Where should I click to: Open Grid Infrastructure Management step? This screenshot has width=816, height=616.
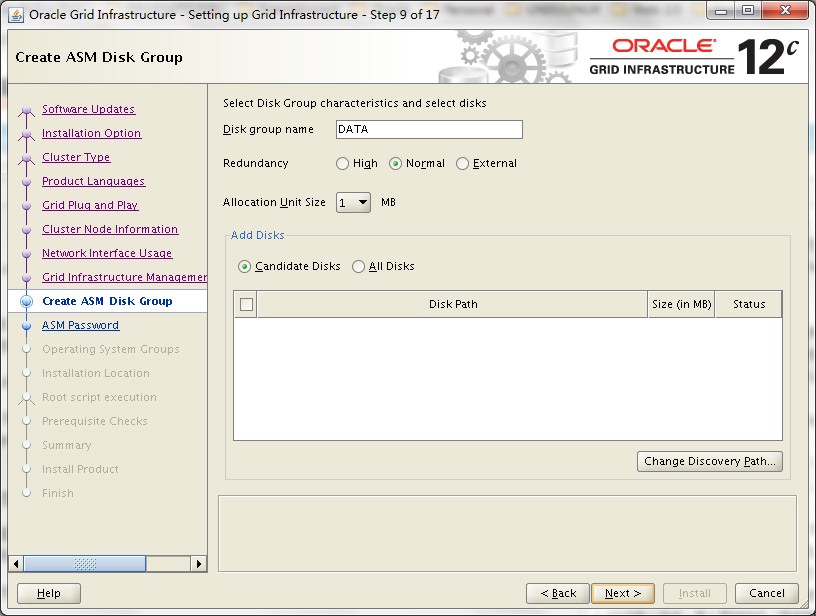coord(124,277)
